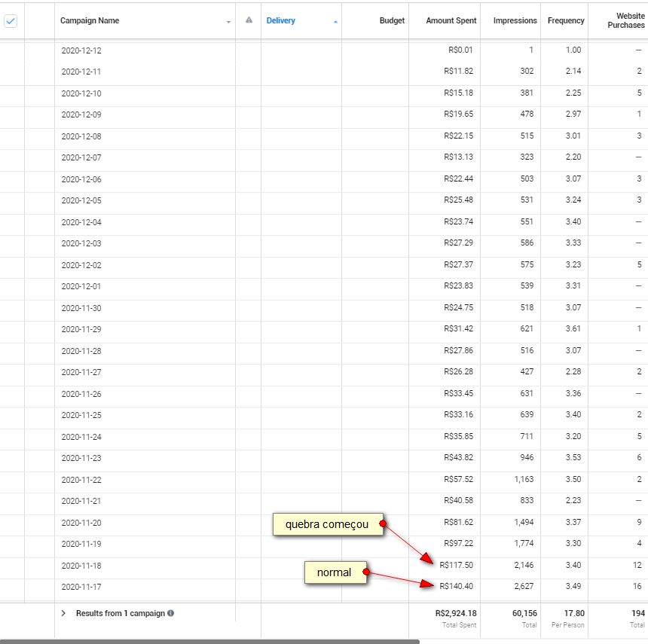
Task: Click the 2.14 frequency value
Action: tap(573, 71)
